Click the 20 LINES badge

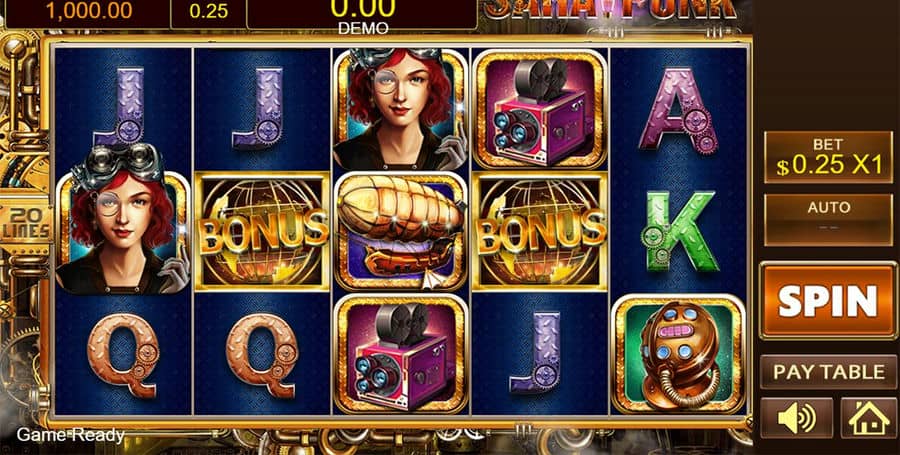[23, 224]
